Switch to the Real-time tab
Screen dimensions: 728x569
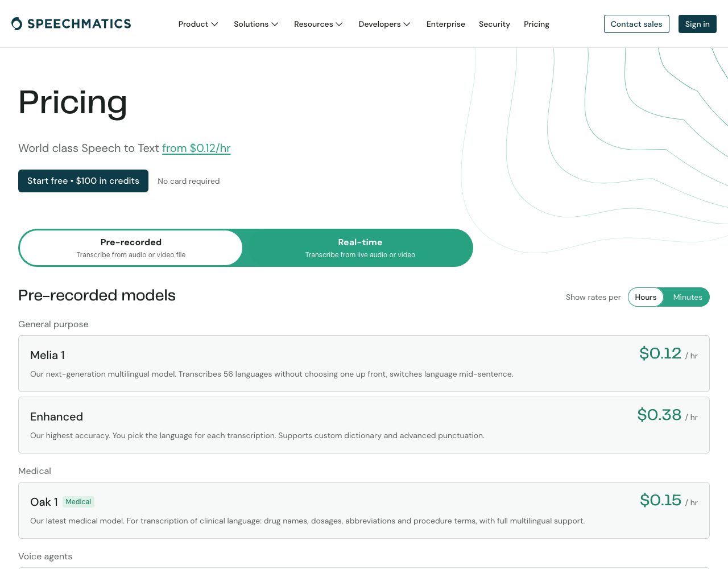coord(360,248)
